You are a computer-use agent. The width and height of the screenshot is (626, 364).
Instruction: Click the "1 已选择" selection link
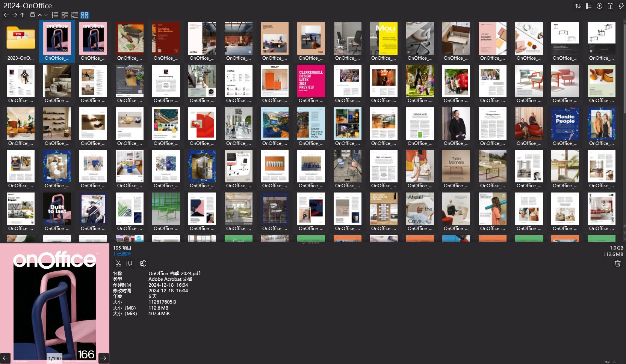(122, 254)
